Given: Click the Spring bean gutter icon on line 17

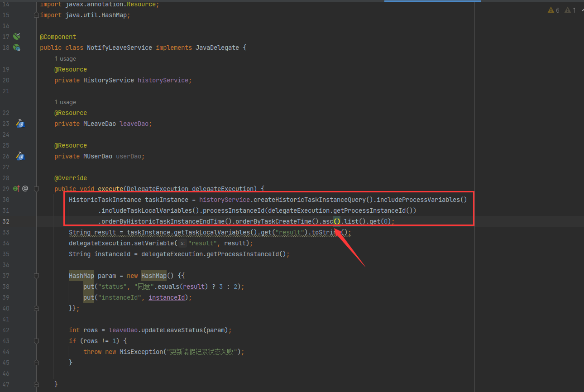Looking at the screenshot, I should click(x=17, y=37).
